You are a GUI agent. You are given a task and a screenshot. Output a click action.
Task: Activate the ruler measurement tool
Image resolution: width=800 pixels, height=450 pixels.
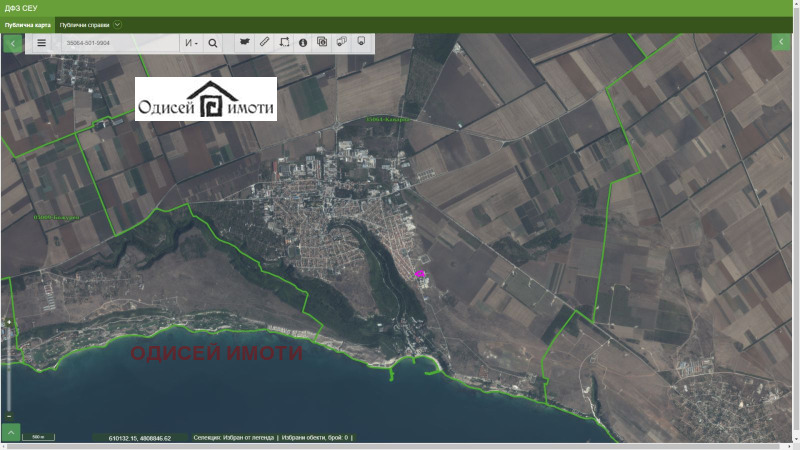click(264, 42)
